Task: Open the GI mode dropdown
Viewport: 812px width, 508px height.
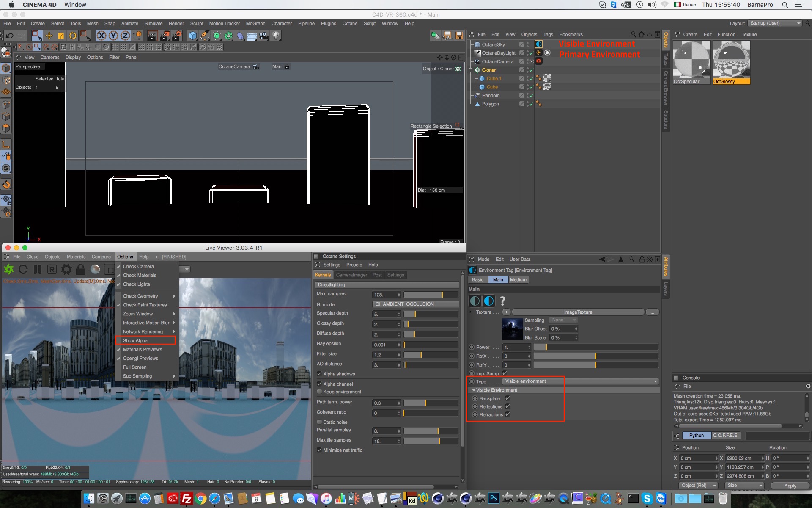Action: tap(415, 304)
